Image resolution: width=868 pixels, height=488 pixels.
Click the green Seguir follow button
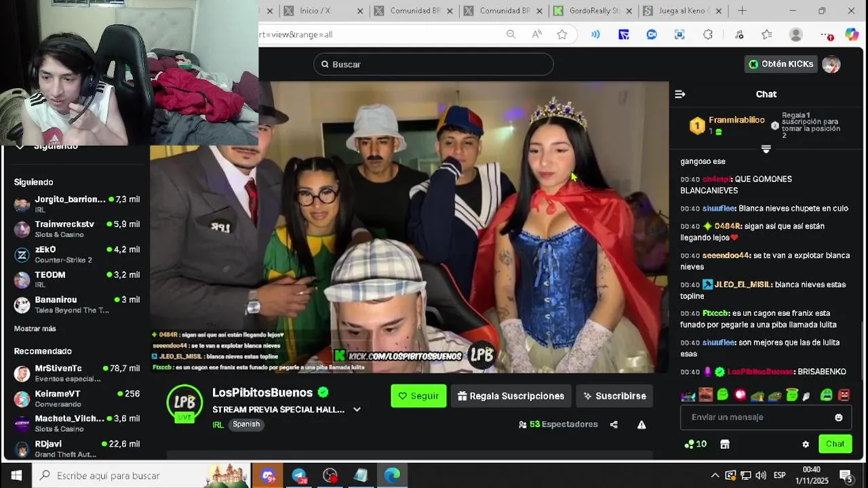click(x=418, y=396)
